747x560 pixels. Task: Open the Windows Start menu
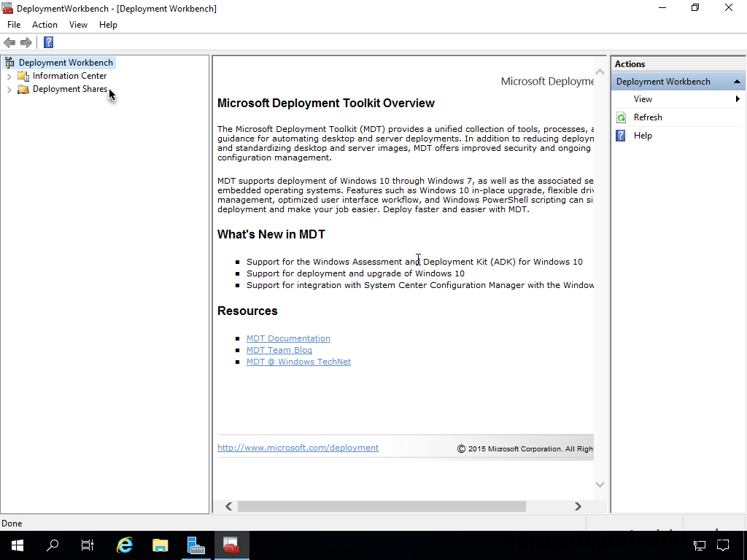click(18, 545)
